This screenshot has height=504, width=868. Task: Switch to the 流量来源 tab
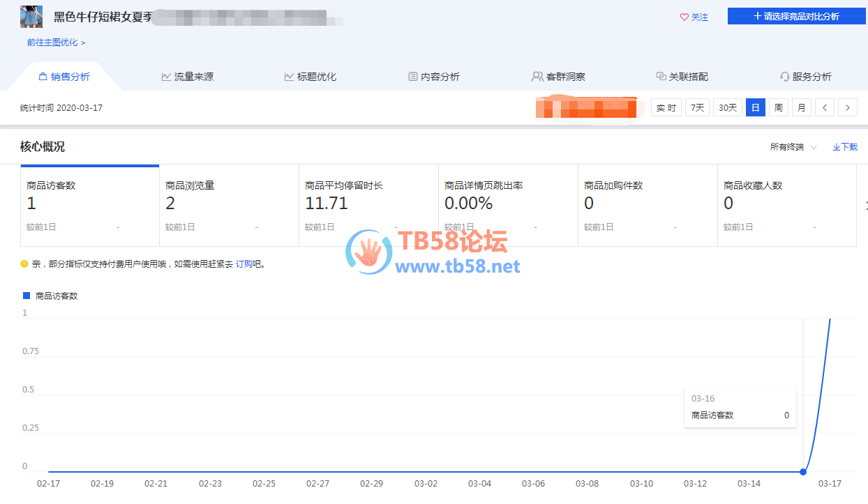click(x=187, y=77)
